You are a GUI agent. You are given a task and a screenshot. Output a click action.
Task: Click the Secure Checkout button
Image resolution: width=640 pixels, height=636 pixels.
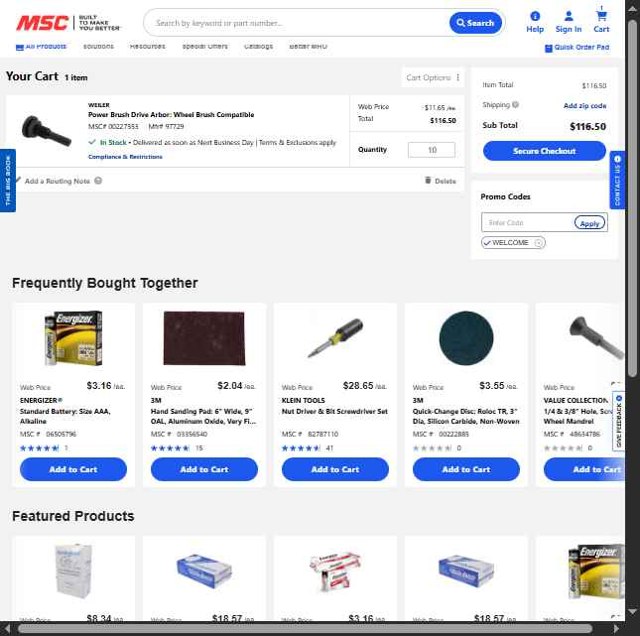click(x=544, y=151)
